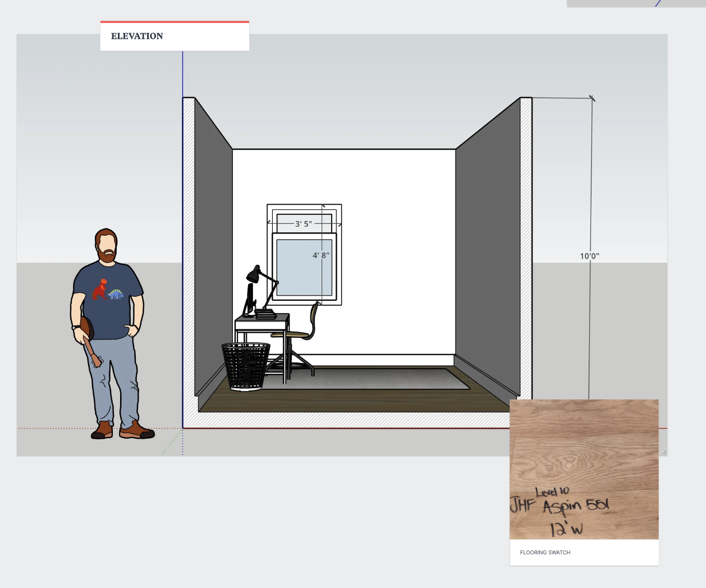Click the handwritten "JHF Aspin 551" note
The width and height of the screenshot is (706, 588).
pyautogui.click(x=560, y=505)
